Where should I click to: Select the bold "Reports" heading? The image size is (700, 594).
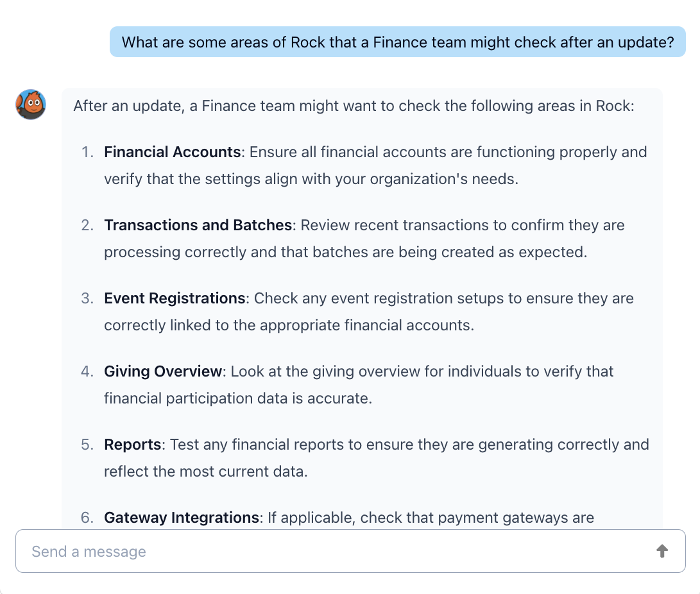tap(133, 445)
